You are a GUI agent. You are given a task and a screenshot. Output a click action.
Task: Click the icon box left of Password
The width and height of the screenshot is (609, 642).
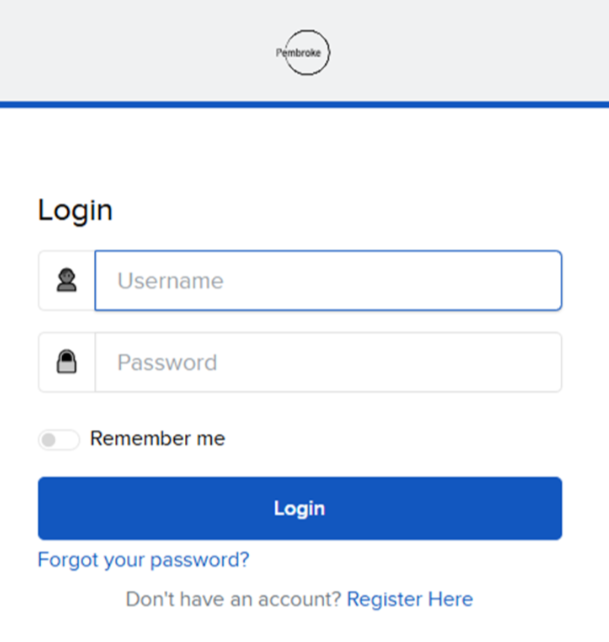[67, 362]
